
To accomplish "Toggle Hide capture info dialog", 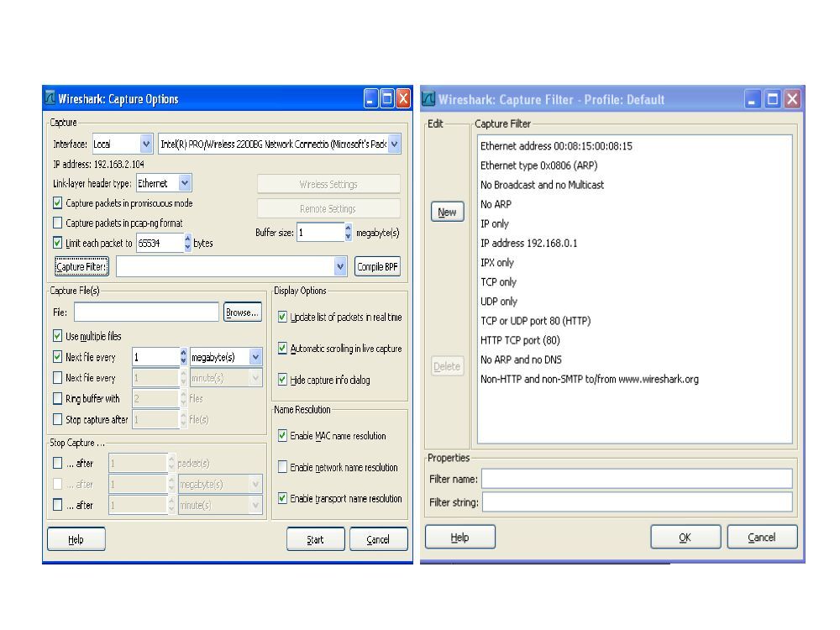I will click(x=282, y=380).
